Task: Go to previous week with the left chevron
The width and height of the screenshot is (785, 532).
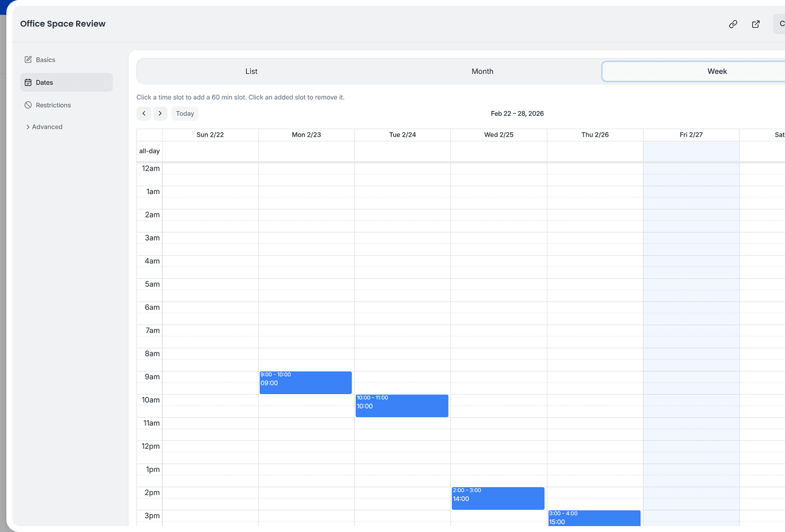Action: point(144,113)
